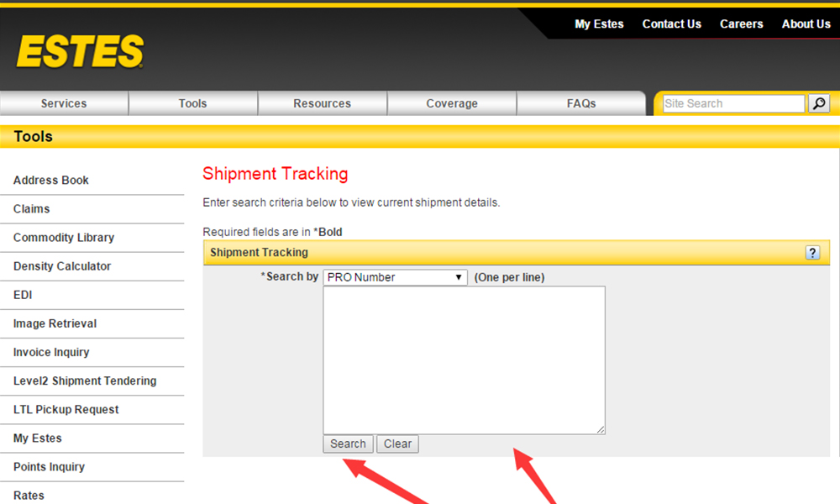
Task: Open the Density Calculator tool
Action: (x=62, y=266)
